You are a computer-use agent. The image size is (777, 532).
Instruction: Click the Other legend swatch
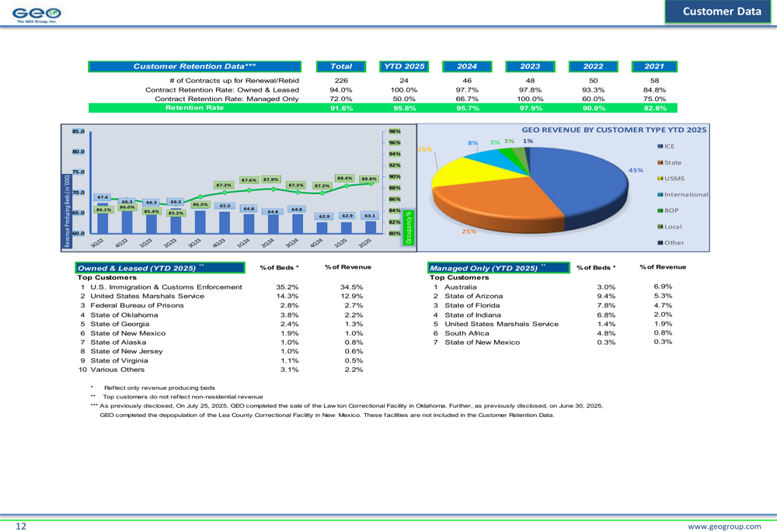tap(660, 243)
